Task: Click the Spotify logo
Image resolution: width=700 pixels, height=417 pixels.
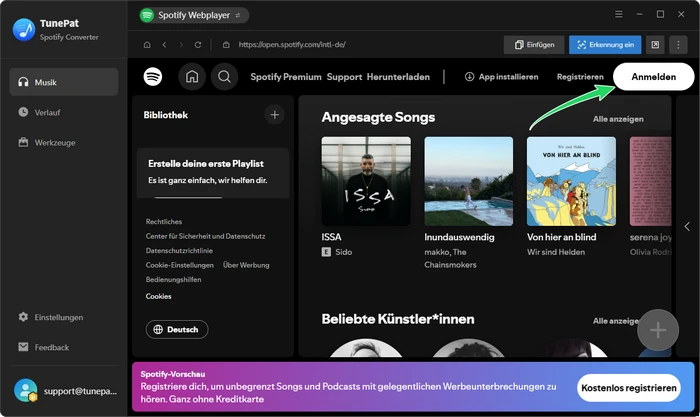Action: click(153, 77)
